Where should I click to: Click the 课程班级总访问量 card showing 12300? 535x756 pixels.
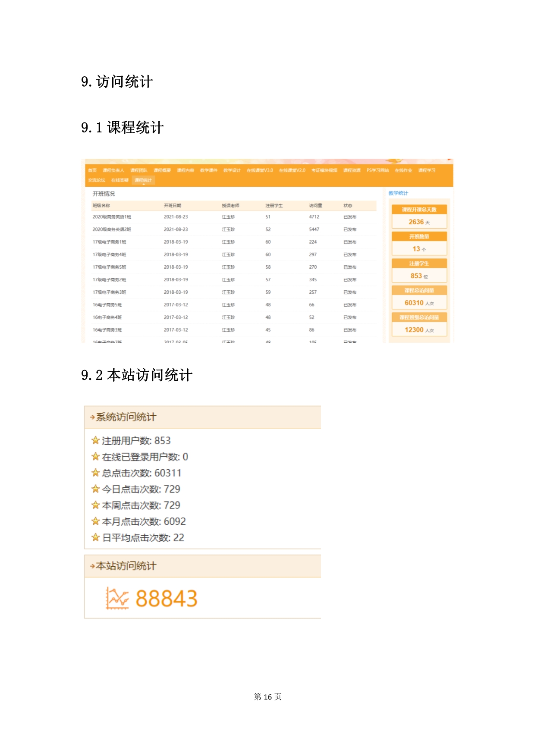[x=419, y=324]
